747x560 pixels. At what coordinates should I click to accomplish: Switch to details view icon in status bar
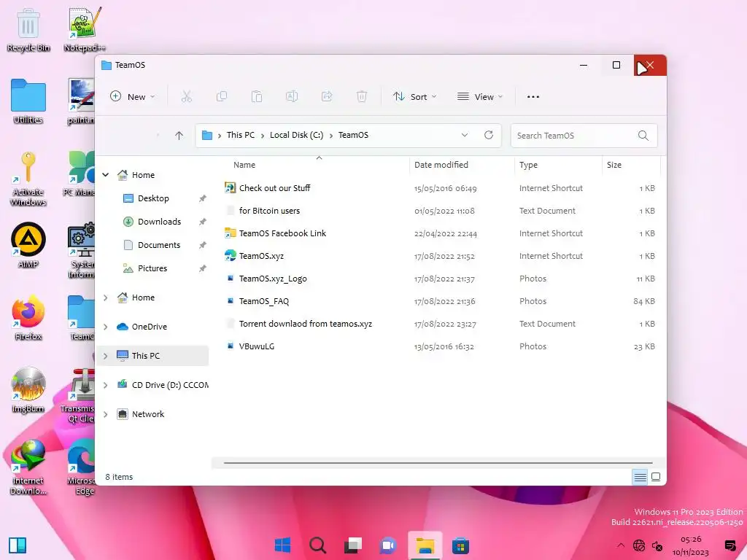(640, 477)
